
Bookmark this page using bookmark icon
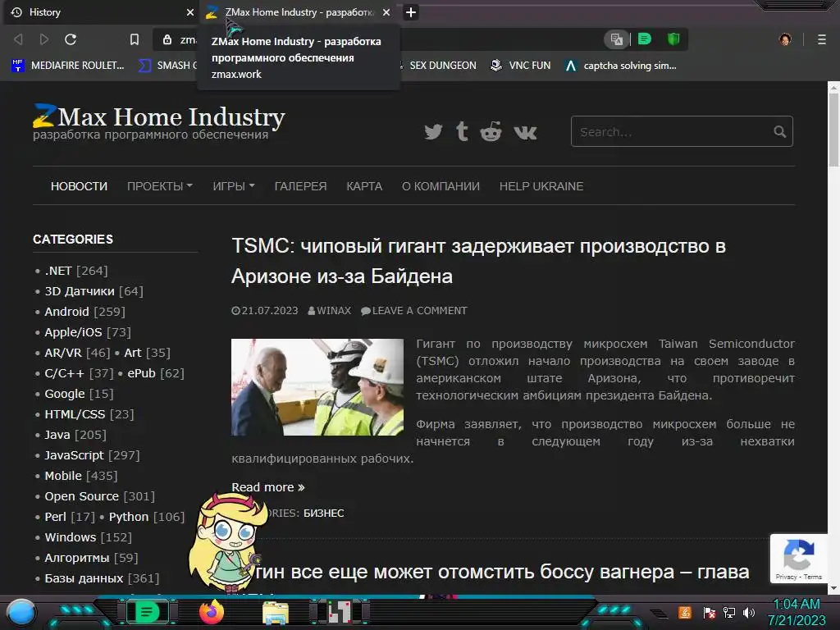(135, 39)
